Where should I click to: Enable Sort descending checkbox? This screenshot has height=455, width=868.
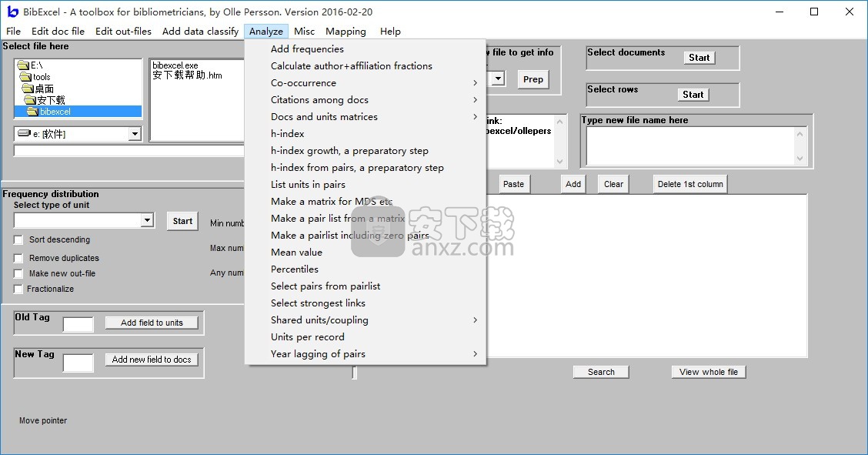click(18, 239)
